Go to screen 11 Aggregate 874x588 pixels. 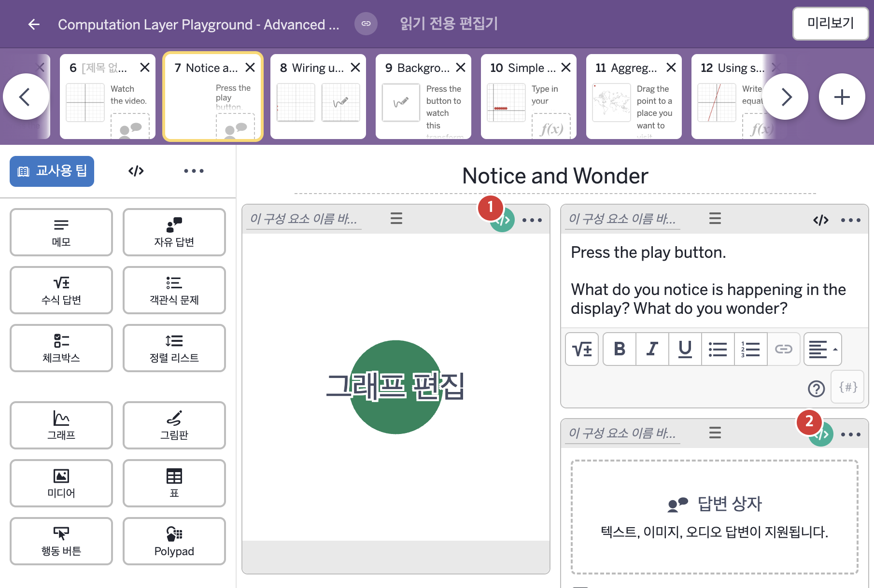click(634, 97)
